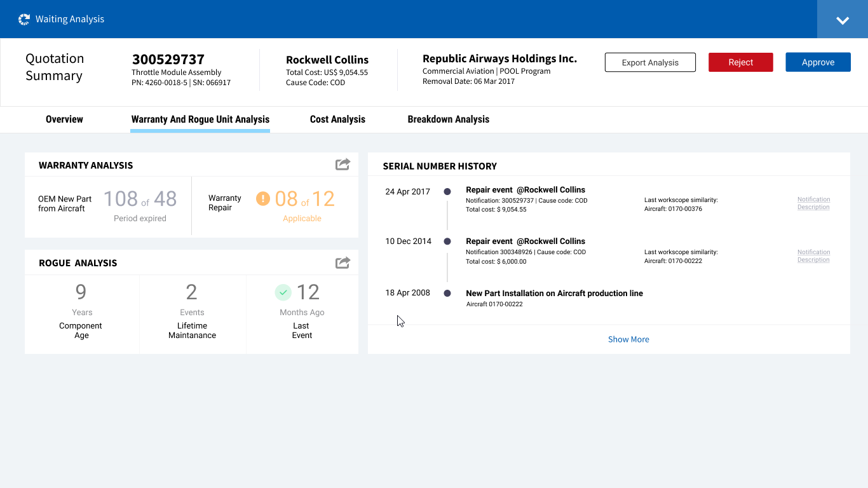Click Removal Date: 06 Mar 2017 text
Screen dimensions: 868x488
click(x=468, y=81)
